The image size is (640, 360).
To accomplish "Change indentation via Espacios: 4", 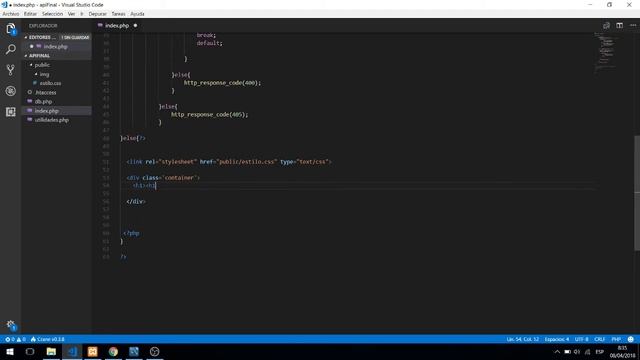I will click(557, 339).
